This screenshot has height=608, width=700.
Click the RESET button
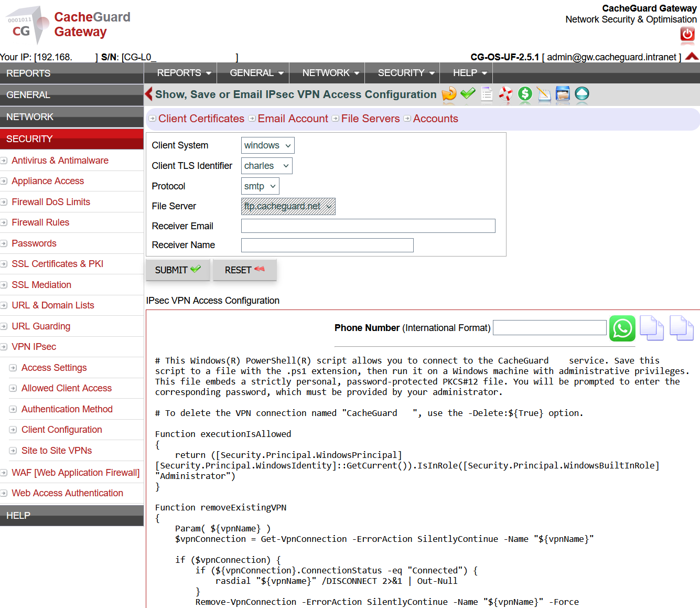click(x=244, y=270)
